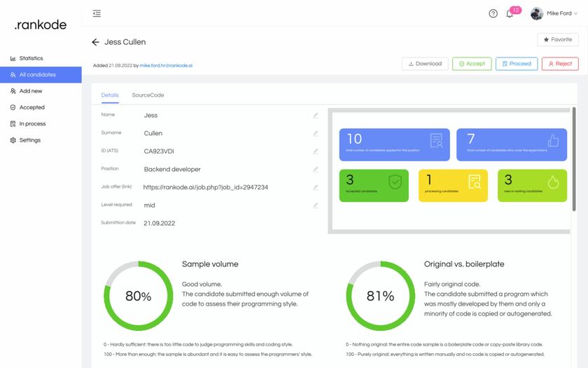
Task: Edit the Level required pencil icon
Action: pyautogui.click(x=316, y=205)
